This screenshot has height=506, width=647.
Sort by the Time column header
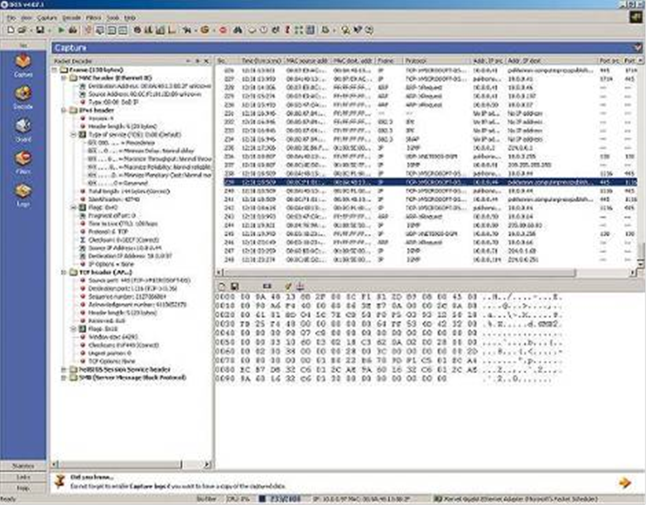pos(261,61)
